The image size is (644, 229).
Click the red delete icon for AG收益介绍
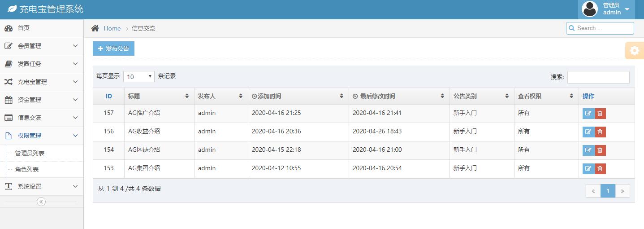click(600, 132)
